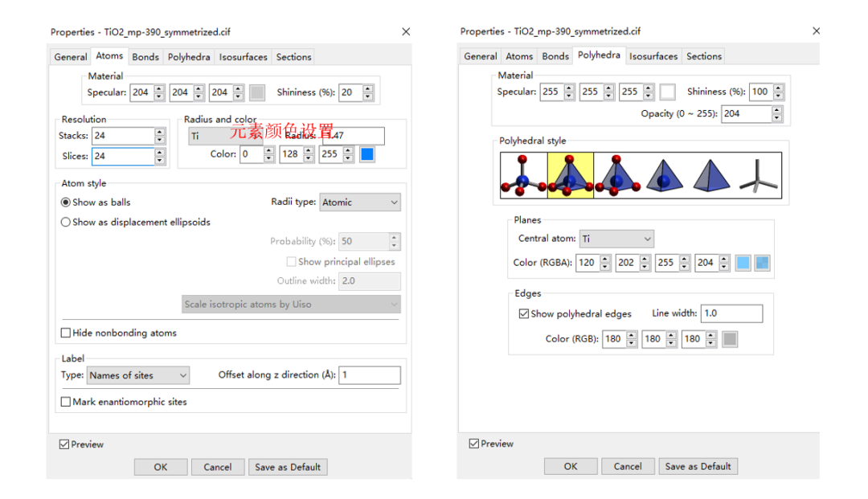The image size is (868, 499).
Task: Switch to Bonds tab in left dialog
Action: (x=145, y=57)
